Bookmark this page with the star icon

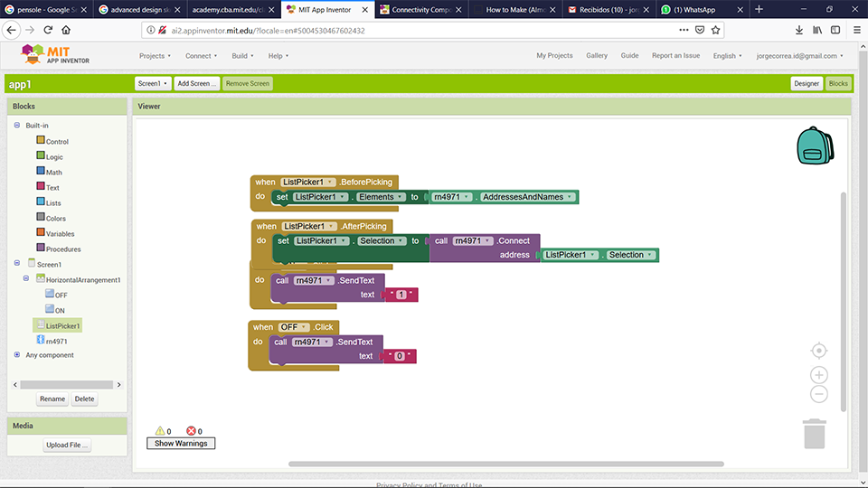(x=716, y=30)
